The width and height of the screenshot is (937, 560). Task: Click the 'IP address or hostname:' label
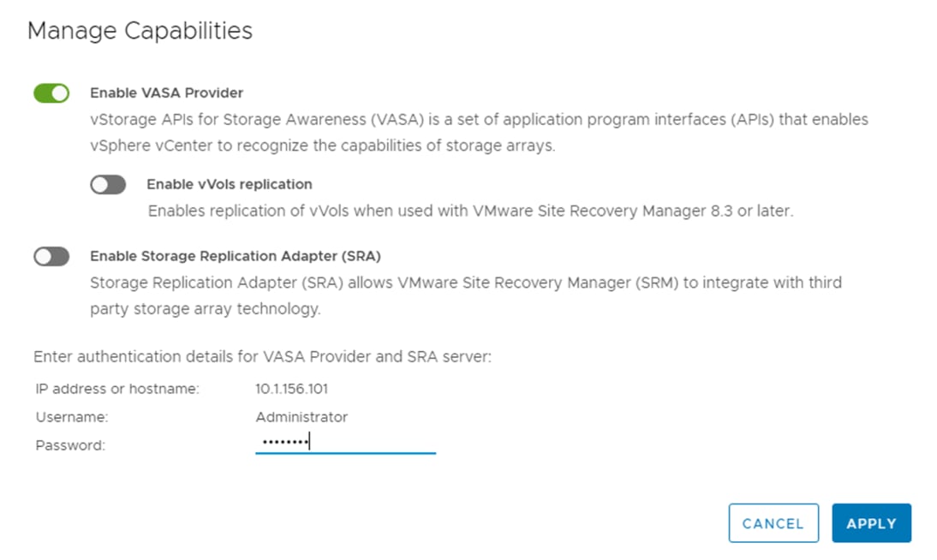tap(117, 389)
